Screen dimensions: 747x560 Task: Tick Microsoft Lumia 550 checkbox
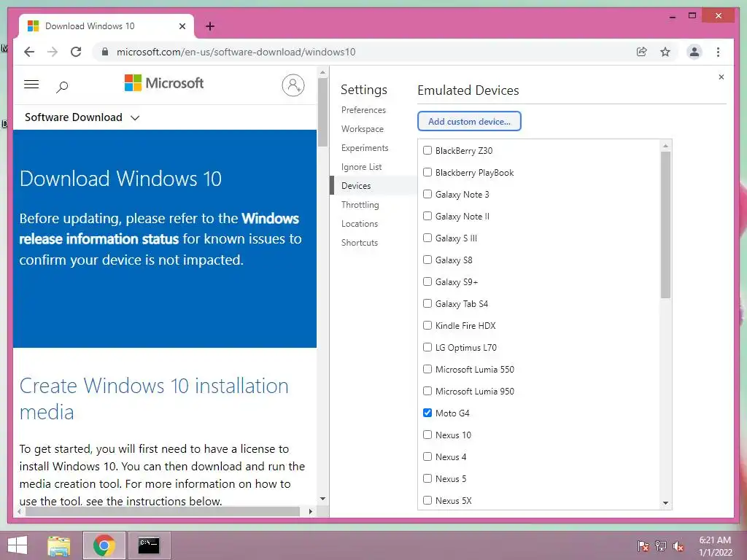(427, 370)
